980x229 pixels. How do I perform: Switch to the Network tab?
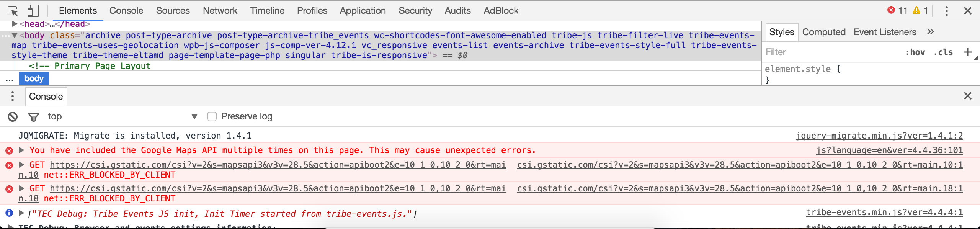click(x=220, y=11)
